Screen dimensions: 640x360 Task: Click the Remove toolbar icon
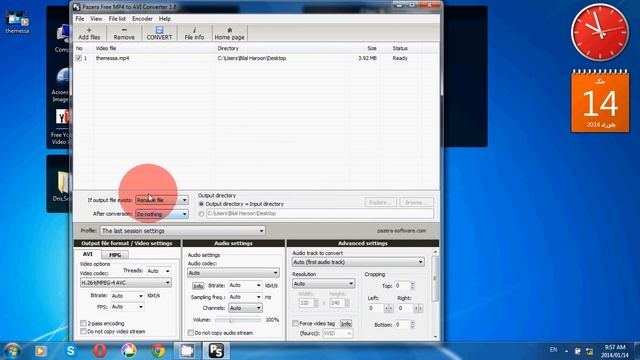pyautogui.click(x=124, y=33)
